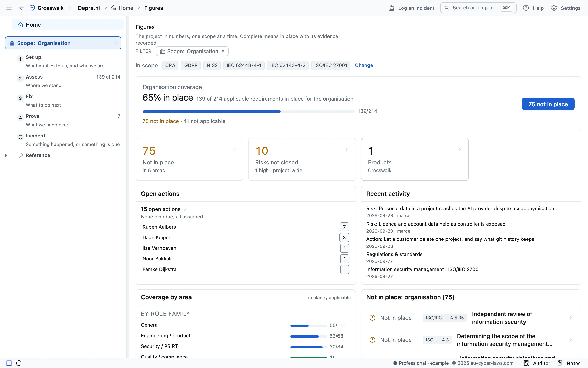This screenshot has height=368, width=588.
Task: Click the Change scope link
Action: pyautogui.click(x=364, y=65)
